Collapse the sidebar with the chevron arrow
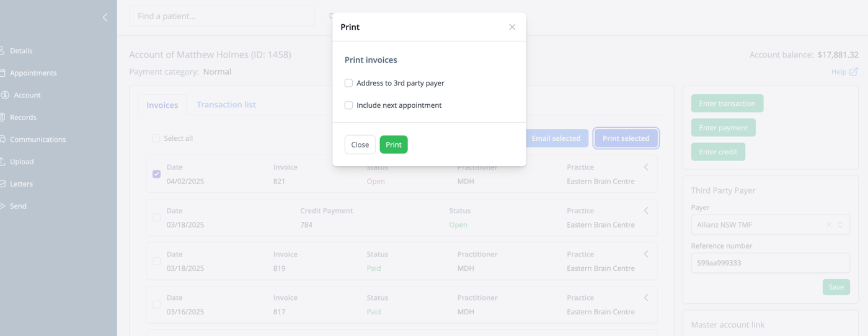 coord(105,17)
